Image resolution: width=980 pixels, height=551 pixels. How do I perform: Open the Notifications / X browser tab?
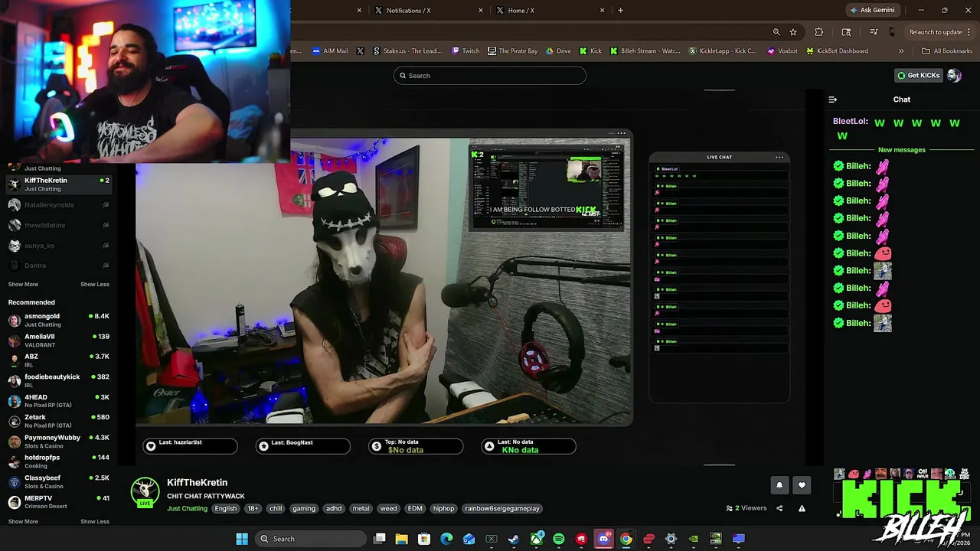429,10
